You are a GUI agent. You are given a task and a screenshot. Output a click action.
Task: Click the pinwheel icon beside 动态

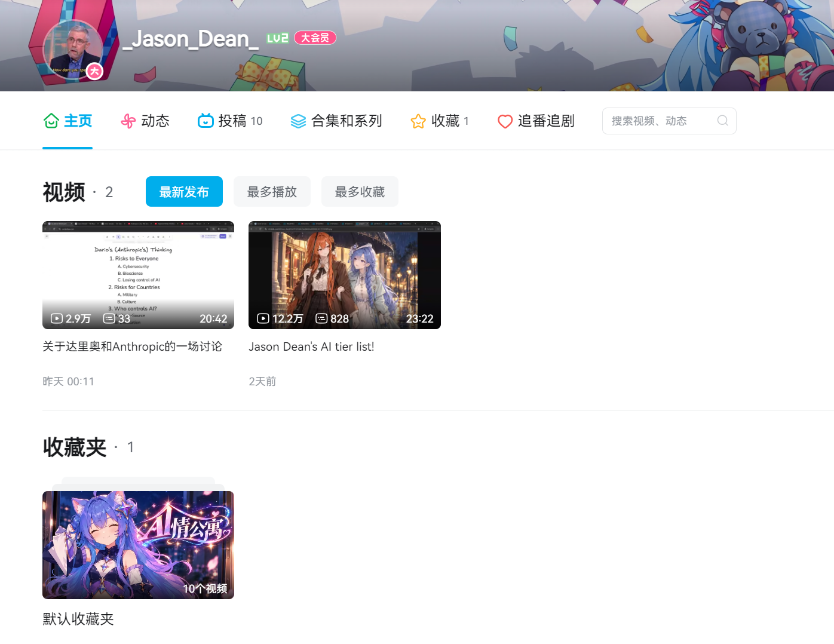(128, 121)
